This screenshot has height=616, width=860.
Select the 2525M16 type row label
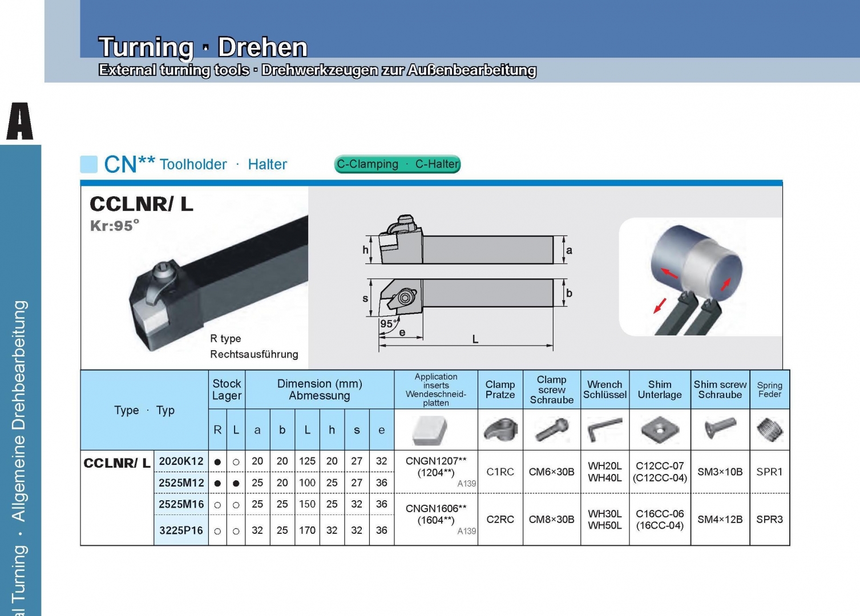pos(181,504)
